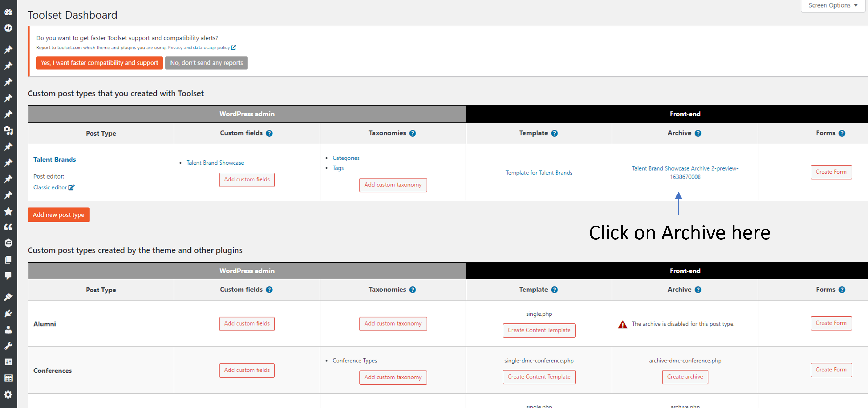
Task: Open the Categories taxonomy link
Action: 346,158
